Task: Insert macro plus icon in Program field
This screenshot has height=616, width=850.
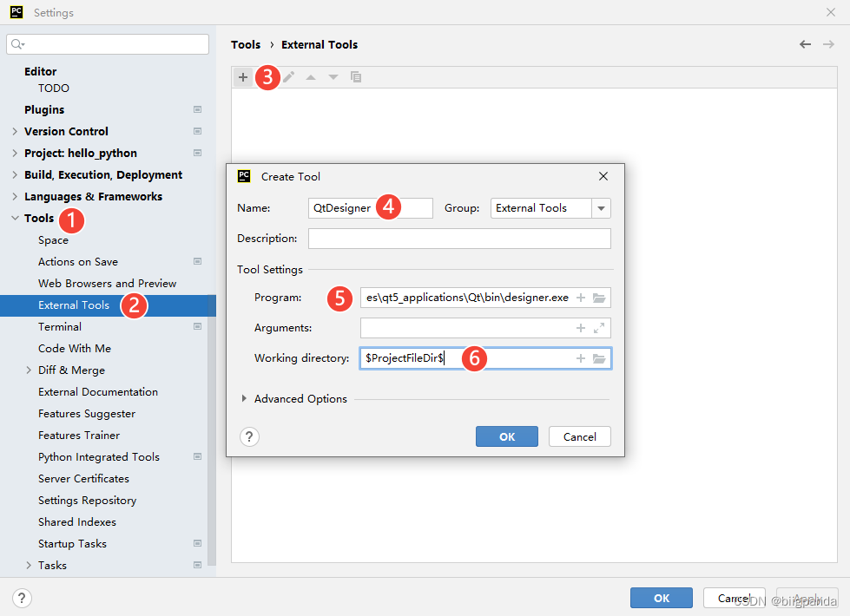Action: [x=581, y=298]
